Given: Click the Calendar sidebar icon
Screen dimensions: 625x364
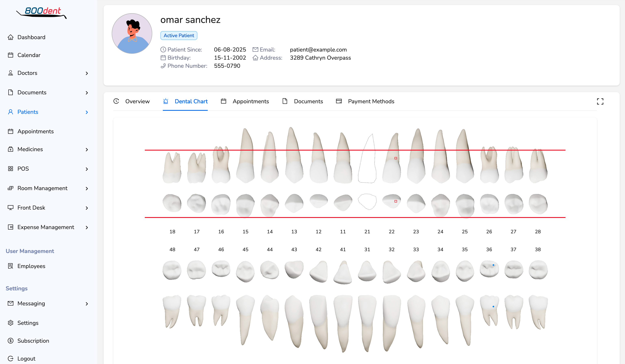Looking at the screenshot, I should point(10,55).
